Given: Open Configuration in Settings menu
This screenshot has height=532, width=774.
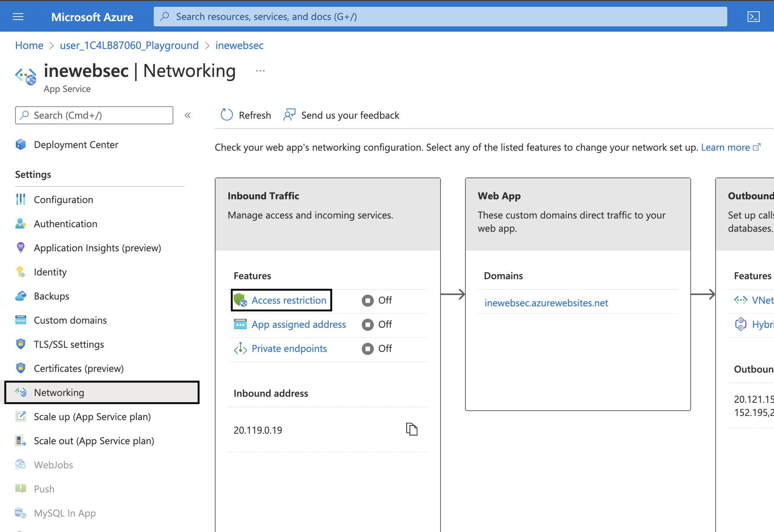Looking at the screenshot, I should [63, 200].
